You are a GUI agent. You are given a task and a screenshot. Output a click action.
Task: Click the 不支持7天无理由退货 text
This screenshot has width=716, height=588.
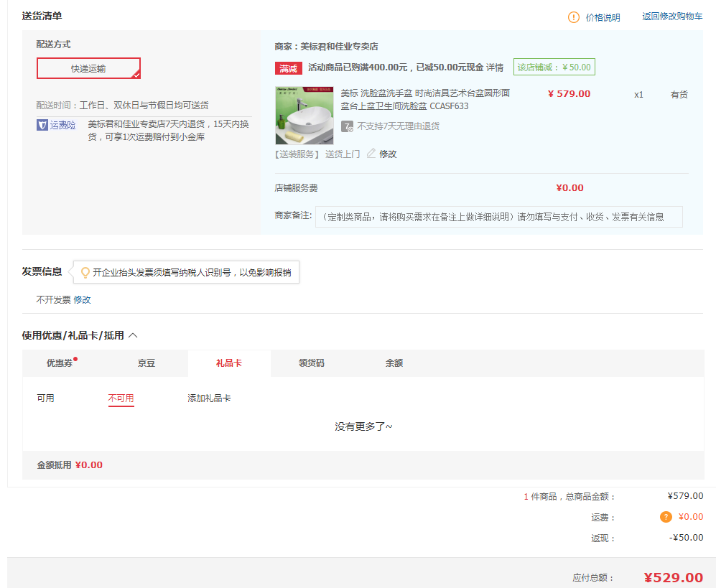(x=398, y=126)
